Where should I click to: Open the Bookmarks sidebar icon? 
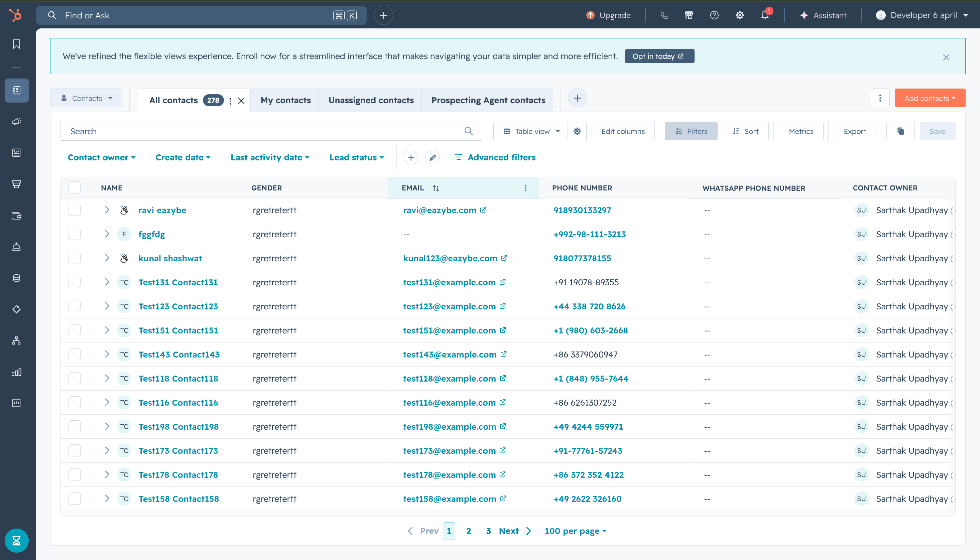coord(16,44)
